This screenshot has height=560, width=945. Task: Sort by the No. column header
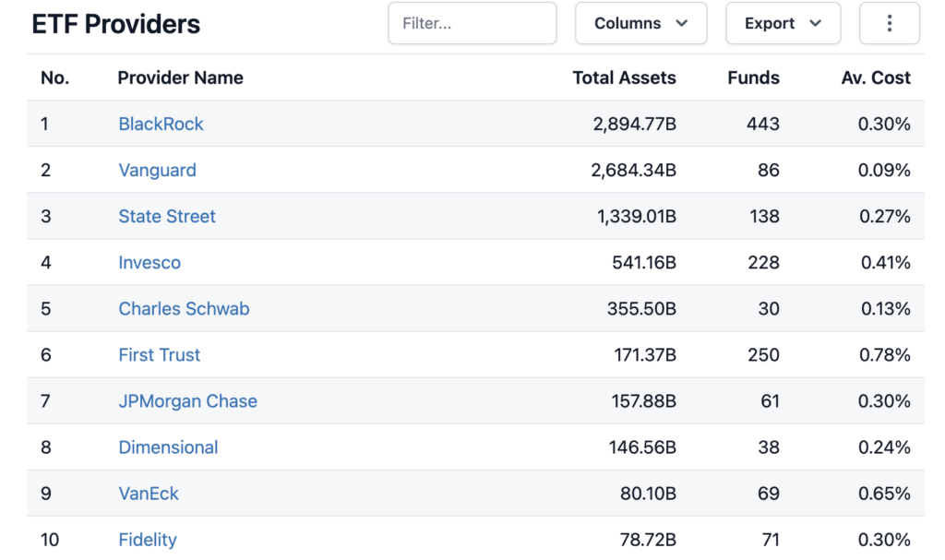(54, 77)
